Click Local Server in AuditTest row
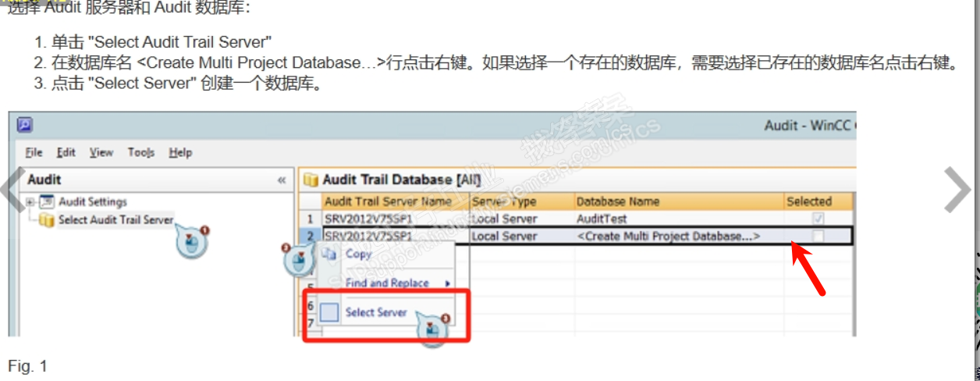 (504, 219)
